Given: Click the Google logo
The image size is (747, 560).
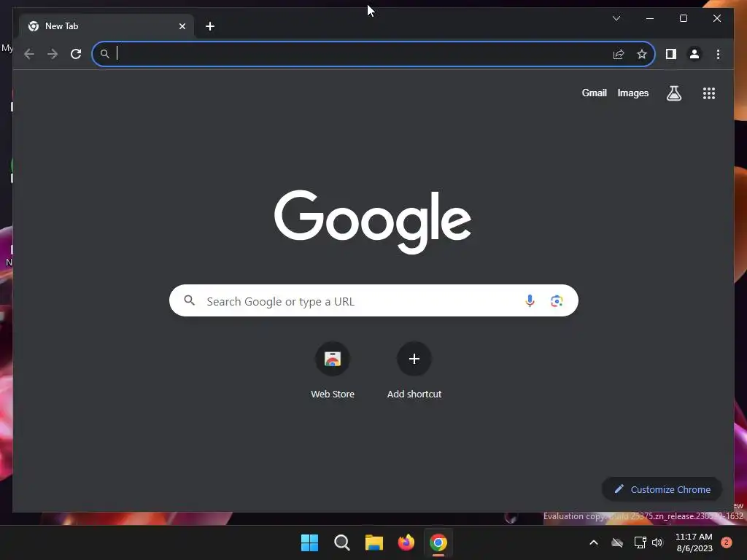Looking at the screenshot, I should point(373,222).
